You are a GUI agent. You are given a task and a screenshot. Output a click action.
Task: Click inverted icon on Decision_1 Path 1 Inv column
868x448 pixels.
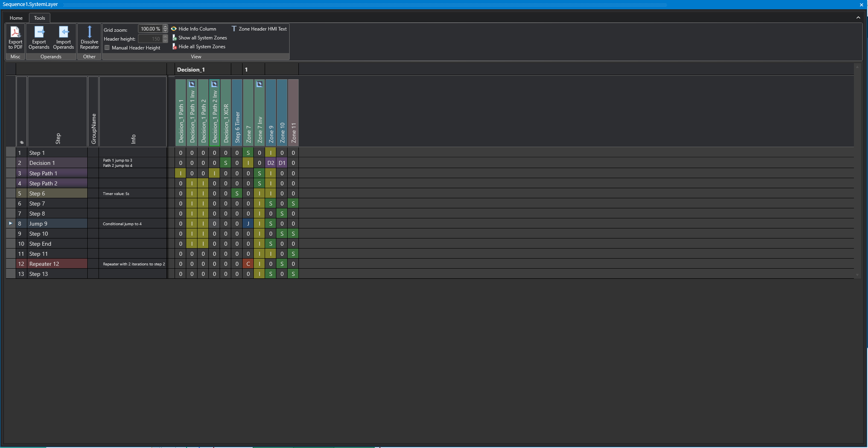192,84
